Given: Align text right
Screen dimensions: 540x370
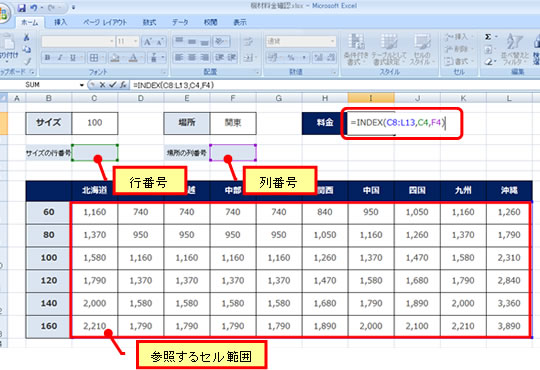Looking at the screenshot, I should [x=204, y=58].
